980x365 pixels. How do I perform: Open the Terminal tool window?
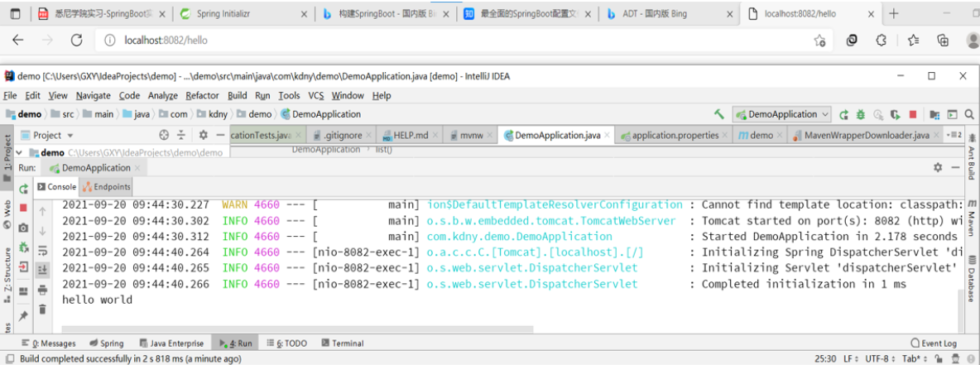pos(343,343)
